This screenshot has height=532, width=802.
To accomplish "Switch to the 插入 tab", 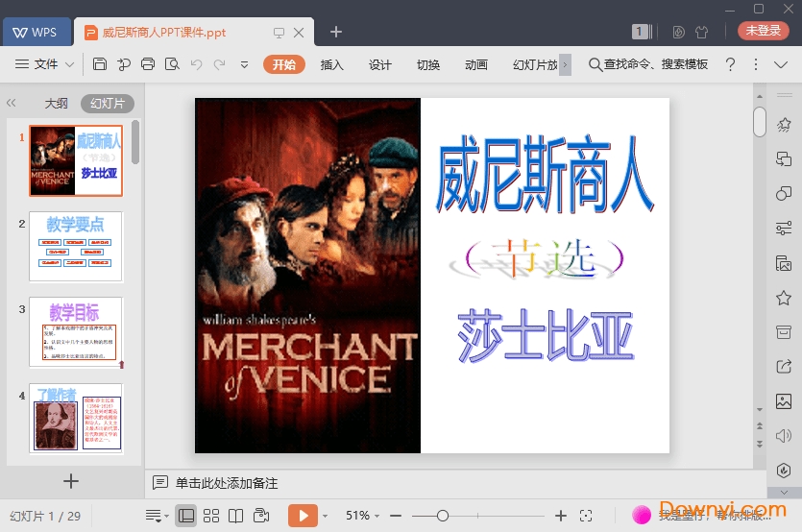I will coord(332,64).
